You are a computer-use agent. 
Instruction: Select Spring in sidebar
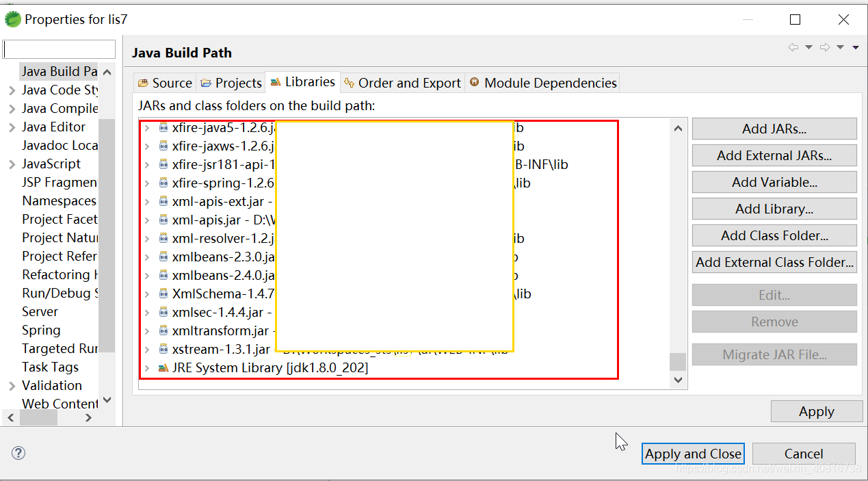[x=41, y=330]
